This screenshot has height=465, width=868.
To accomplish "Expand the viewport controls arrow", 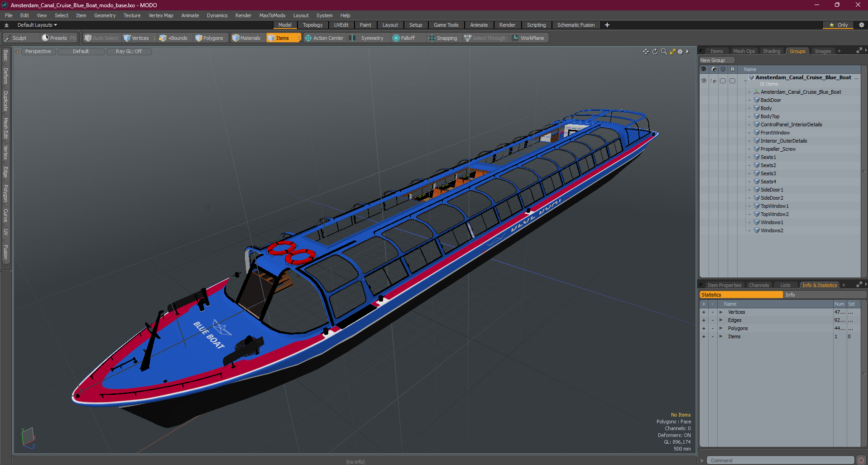I will (x=687, y=52).
